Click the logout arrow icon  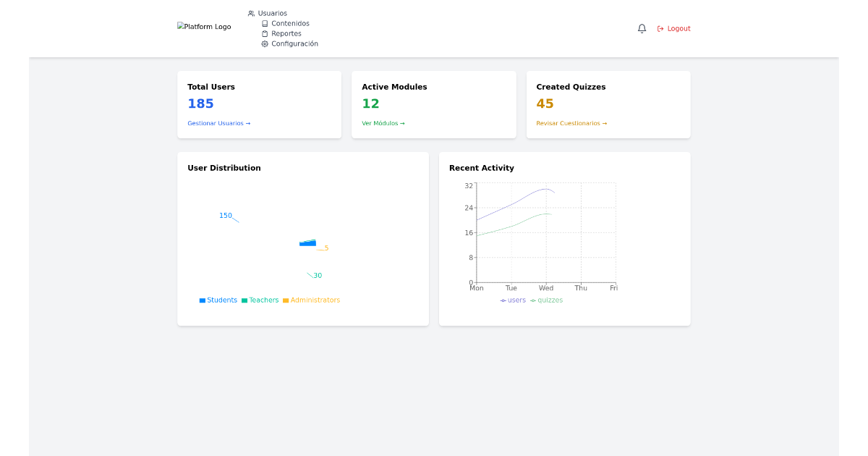click(660, 28)
